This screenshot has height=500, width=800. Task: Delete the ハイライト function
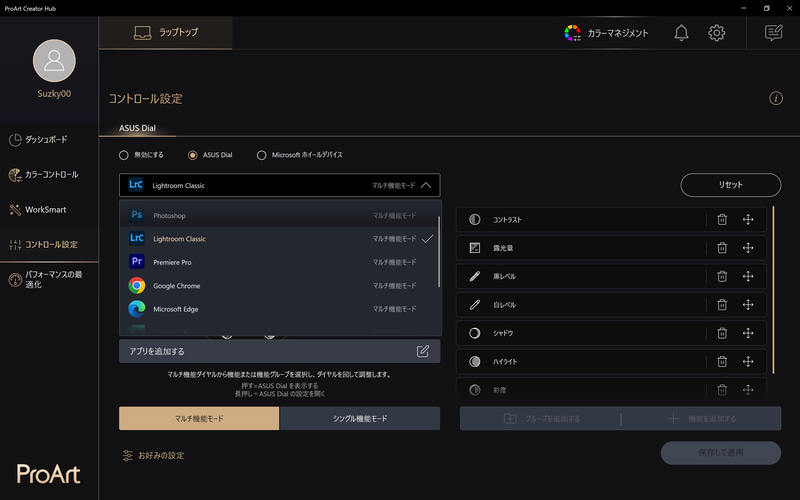pyautogui.click(x=722, y=361)
